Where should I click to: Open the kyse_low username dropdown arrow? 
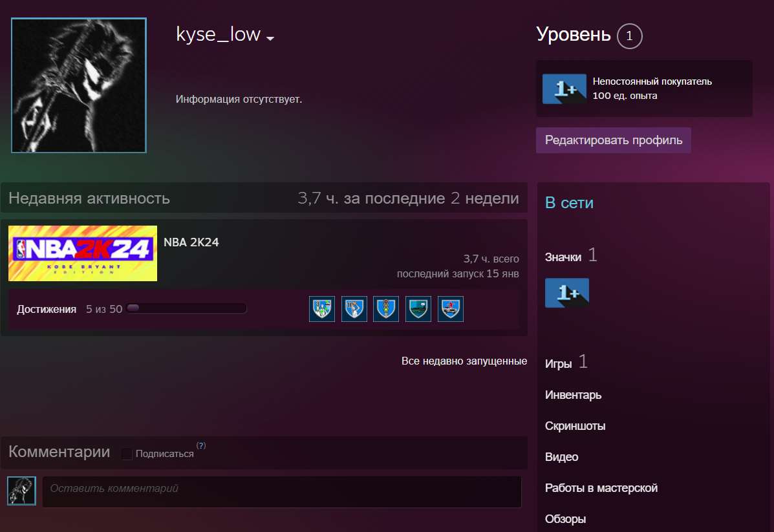pos(270,39)
